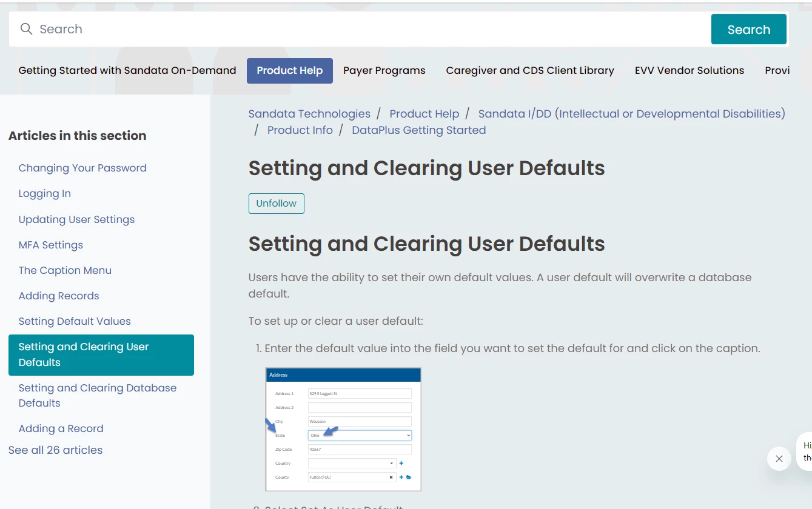Open the Adding Records article
Screen dimensions: 812x509
59,296
